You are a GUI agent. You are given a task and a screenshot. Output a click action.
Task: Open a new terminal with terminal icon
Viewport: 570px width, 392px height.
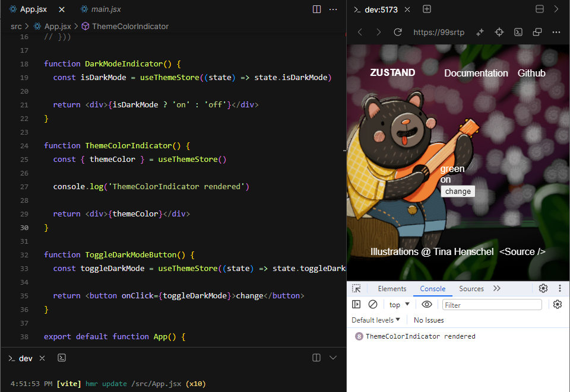click(x=62, y=358)
